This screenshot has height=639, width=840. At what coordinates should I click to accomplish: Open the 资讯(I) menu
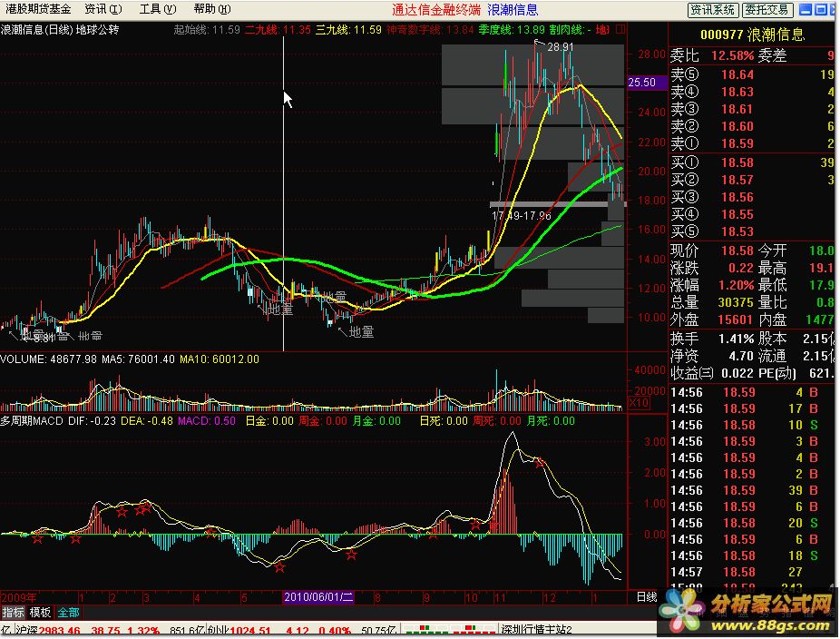point(103,9)
